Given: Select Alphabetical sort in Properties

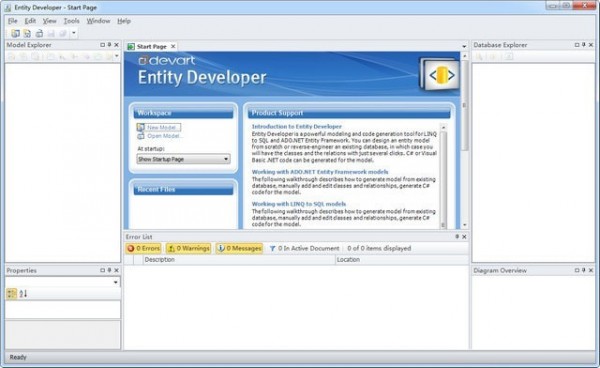Looking at the screenshot, I should click(x=23, y=294).
